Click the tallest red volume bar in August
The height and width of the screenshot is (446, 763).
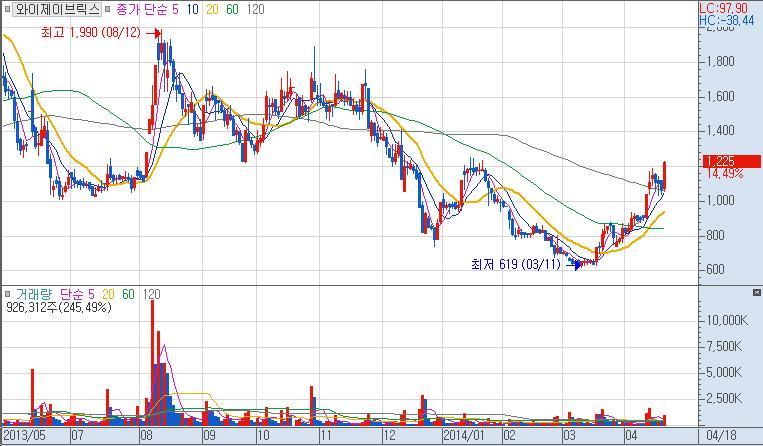point(152,363)
